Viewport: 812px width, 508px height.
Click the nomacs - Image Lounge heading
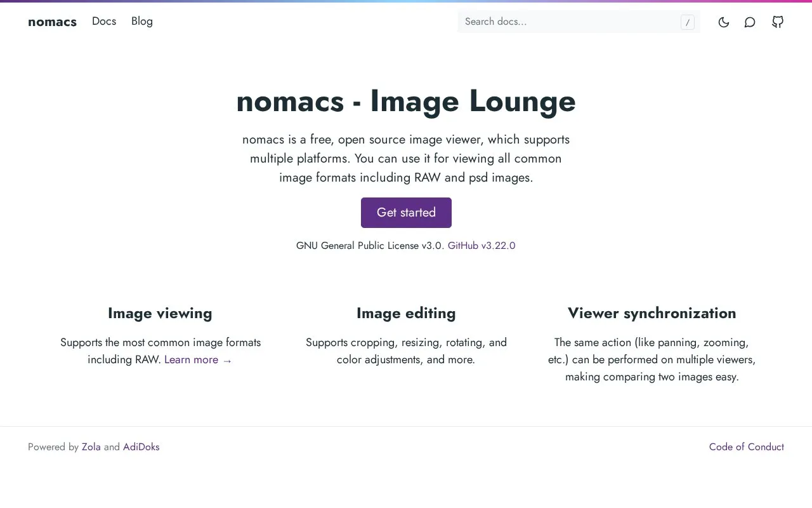tap(406, 102)
